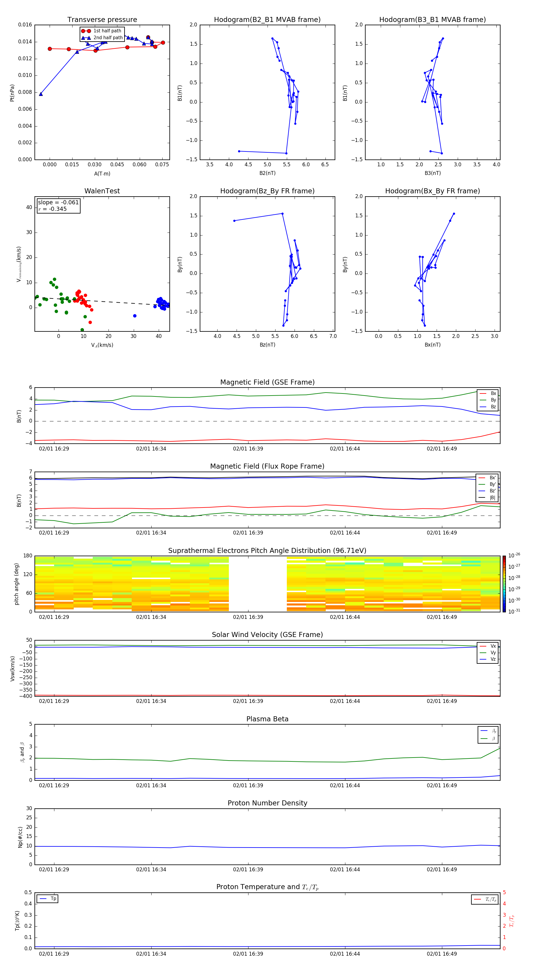The height and width of the screenshot is (980, 535).
Task: Click the 'Suprathermal Electrons Pitch Angle Distribution' title
Action: click(x=267, y=551)
